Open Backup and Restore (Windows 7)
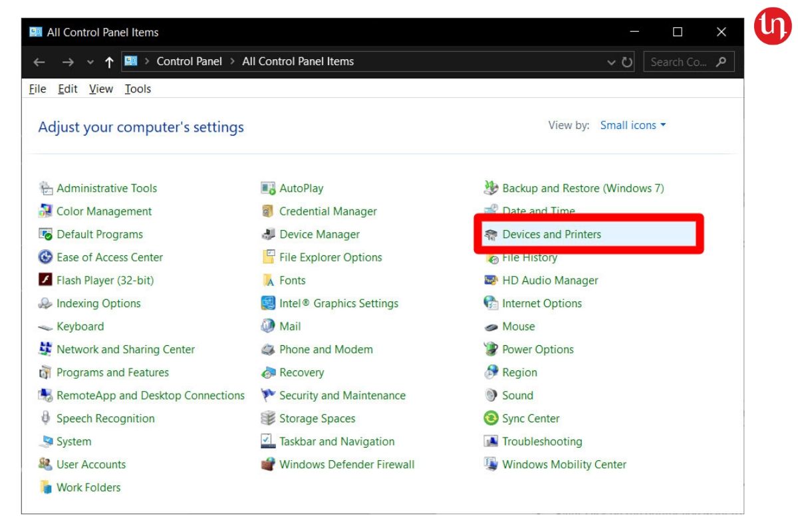The image size is (798, 532). (x=583, y=188)
